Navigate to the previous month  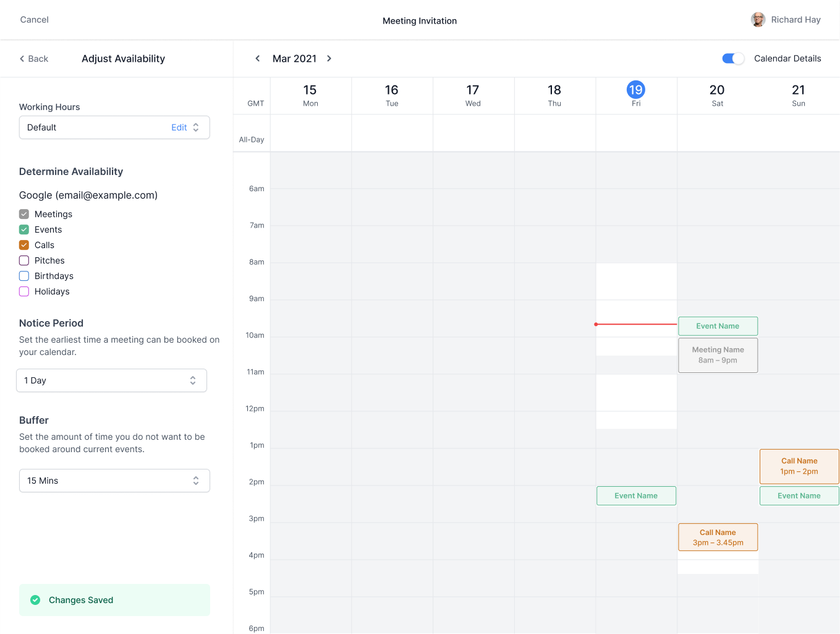(x=257, y=58)
